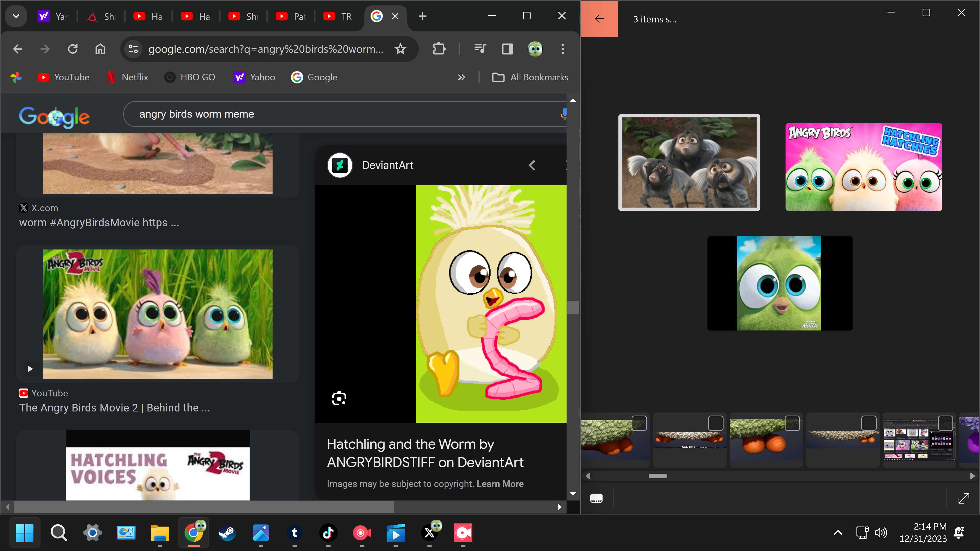This screenshot has height=551, width=980.
Task: Click the horizontal scrollbar right arrow in Chrome
Action: [x=559, y=507]
